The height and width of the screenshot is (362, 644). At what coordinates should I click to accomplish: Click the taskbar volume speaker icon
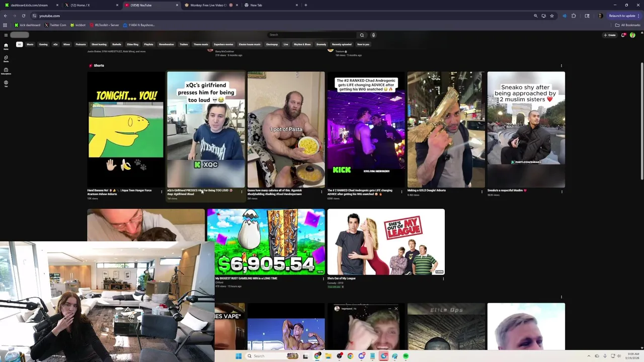point(619,356)
